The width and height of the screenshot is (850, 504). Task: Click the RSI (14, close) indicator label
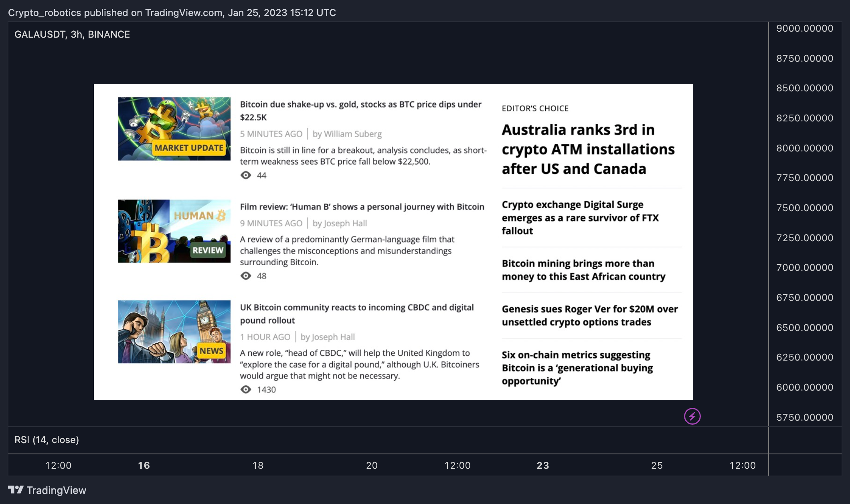coord(47,440)
